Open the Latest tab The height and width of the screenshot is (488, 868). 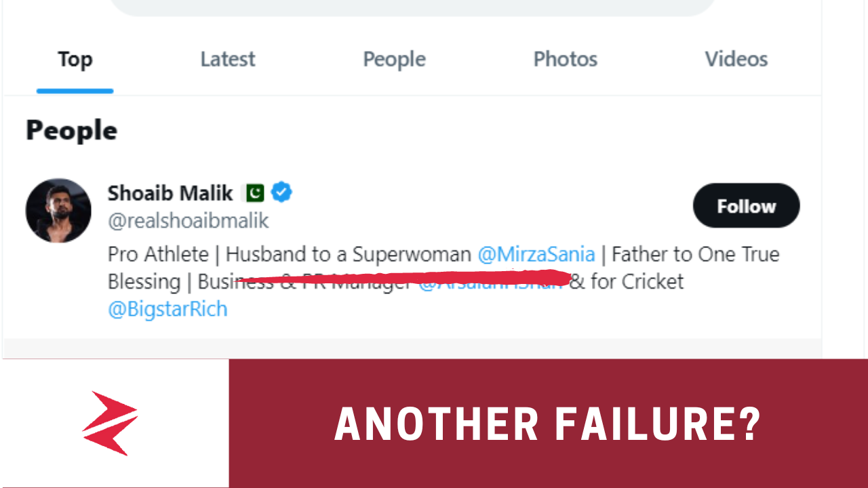pyautogui.click(x=228, y=60)
